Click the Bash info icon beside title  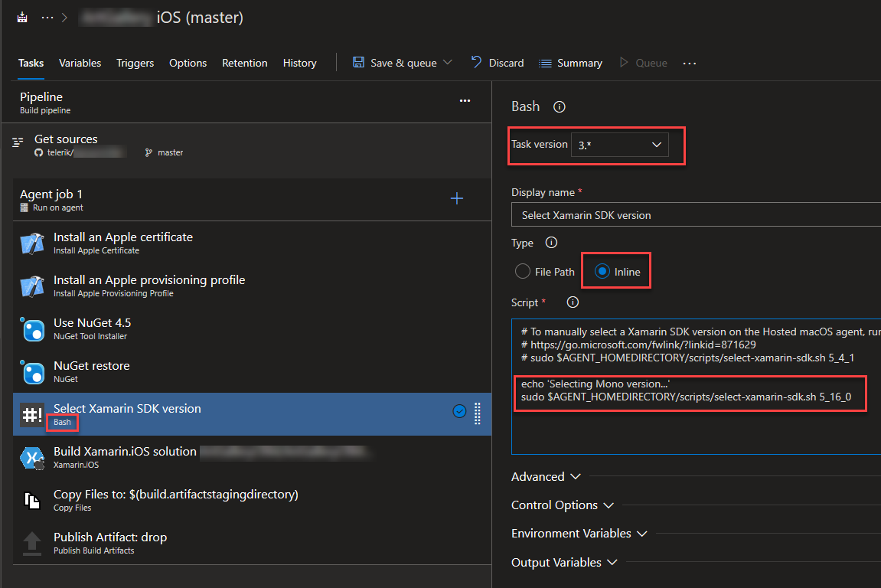(x=560, y=107)
